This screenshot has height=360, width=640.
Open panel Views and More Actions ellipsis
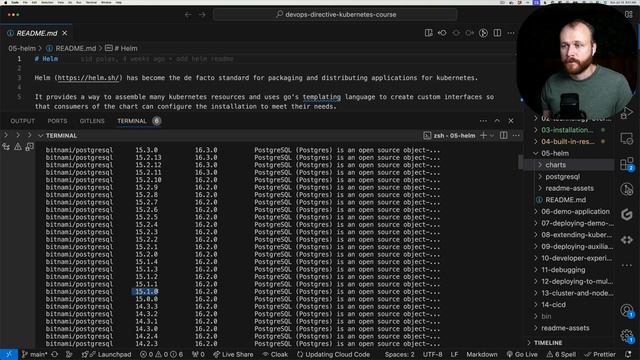483,121
